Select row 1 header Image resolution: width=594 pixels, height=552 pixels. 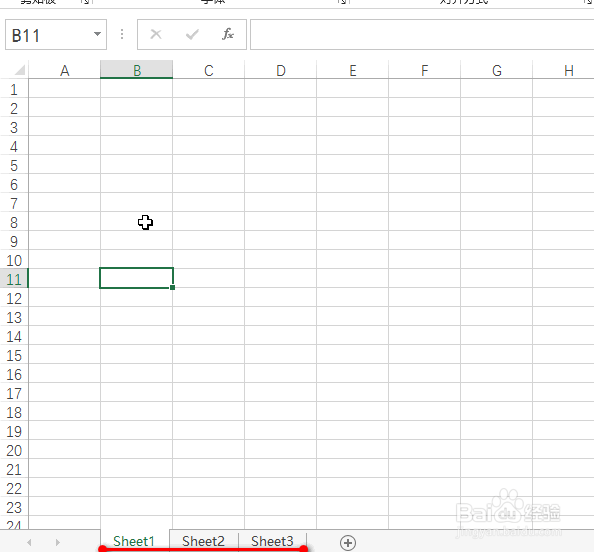14,89
